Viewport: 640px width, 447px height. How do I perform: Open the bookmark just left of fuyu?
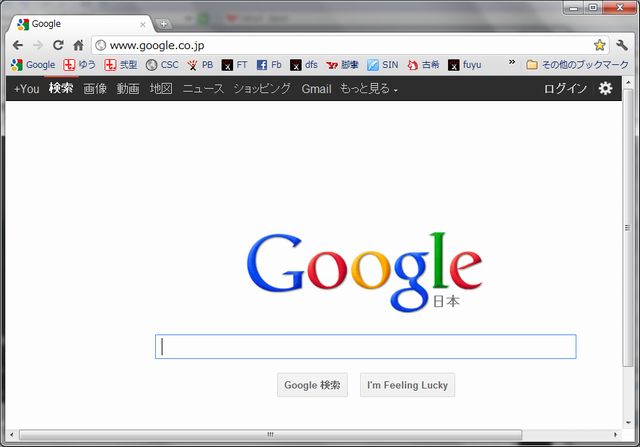click(x=423, y=64)
